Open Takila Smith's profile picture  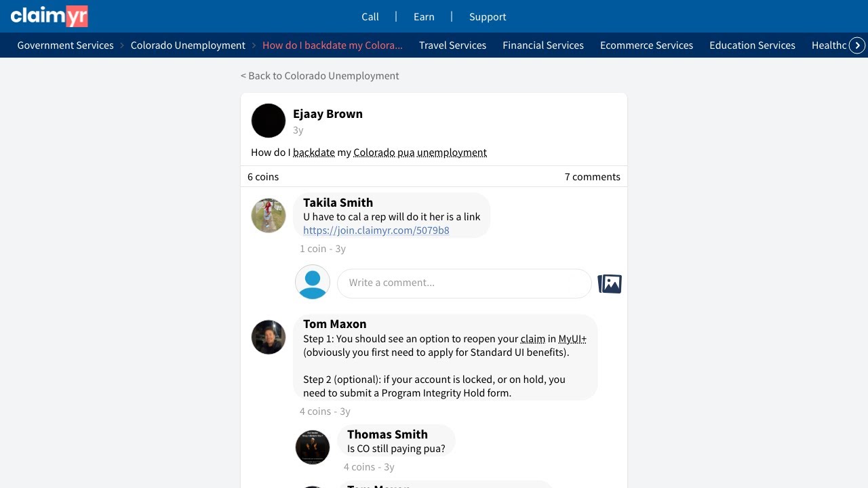[x=269, y=216]
